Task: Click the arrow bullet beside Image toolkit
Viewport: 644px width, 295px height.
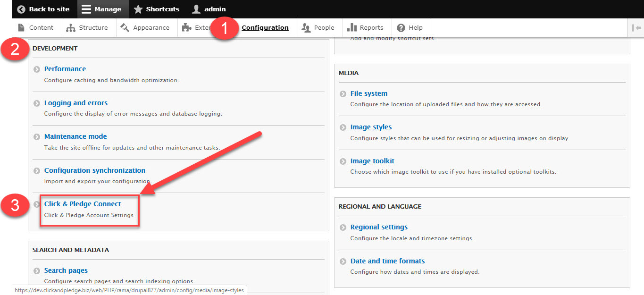Action: 343,161
